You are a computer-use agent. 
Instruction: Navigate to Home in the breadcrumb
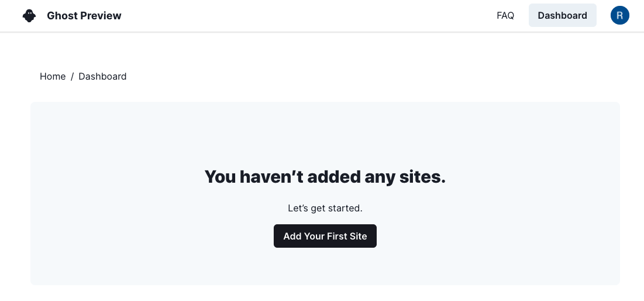[53, 77]
